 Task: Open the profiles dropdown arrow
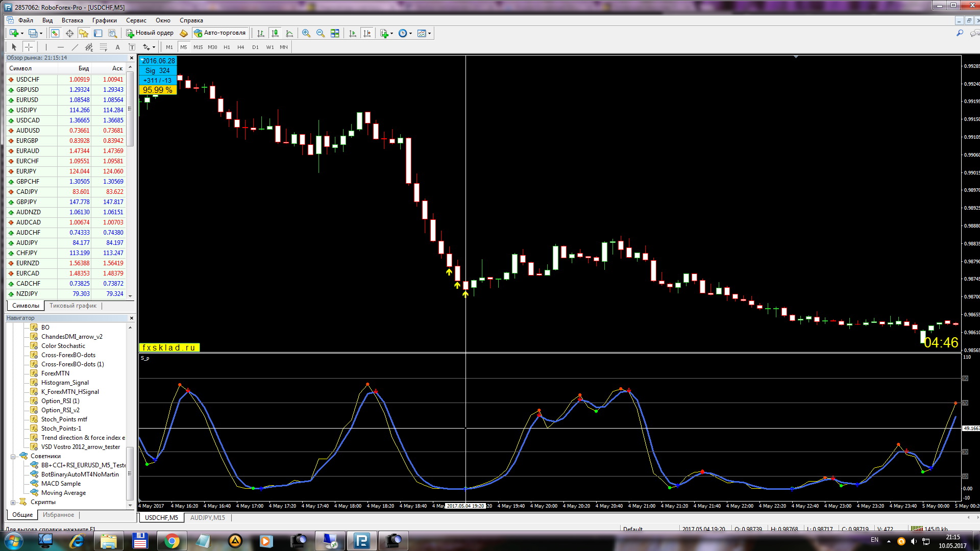click(x=41, y=33)
